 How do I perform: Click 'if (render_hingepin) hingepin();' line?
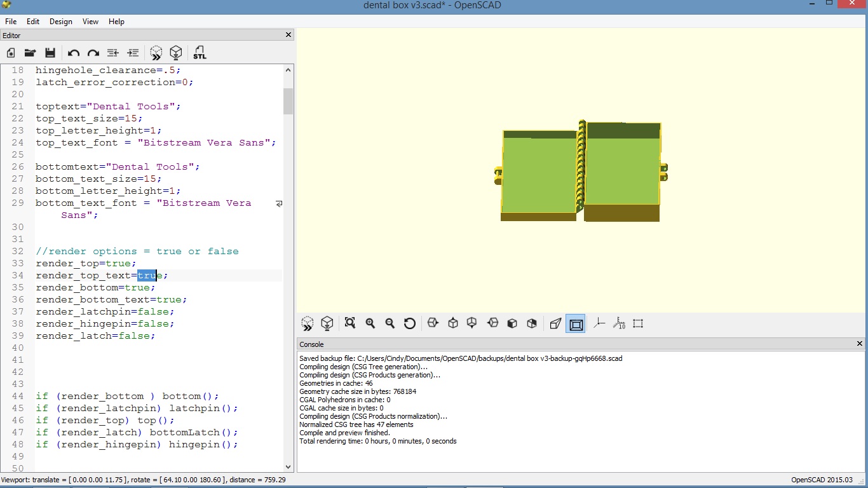click(x=137, y=444)
